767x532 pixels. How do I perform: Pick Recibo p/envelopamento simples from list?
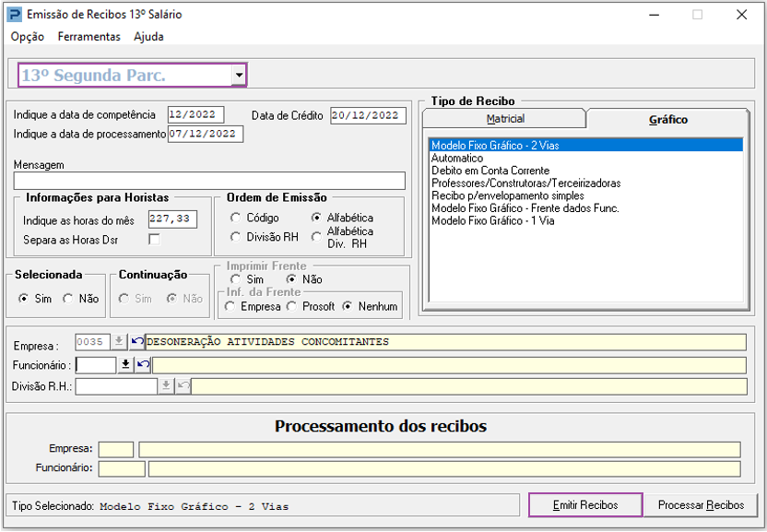pos(507,195)
